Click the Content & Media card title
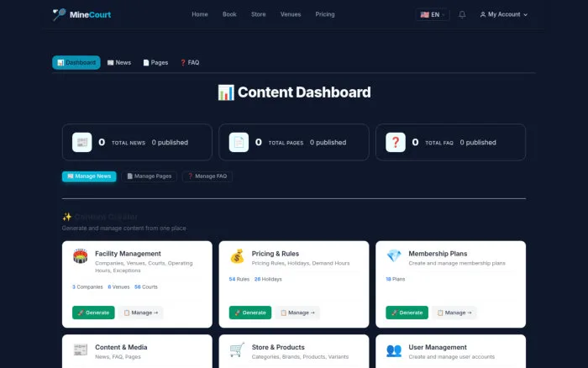The height and width of the screenshot is (368, 588). (121, 347)
